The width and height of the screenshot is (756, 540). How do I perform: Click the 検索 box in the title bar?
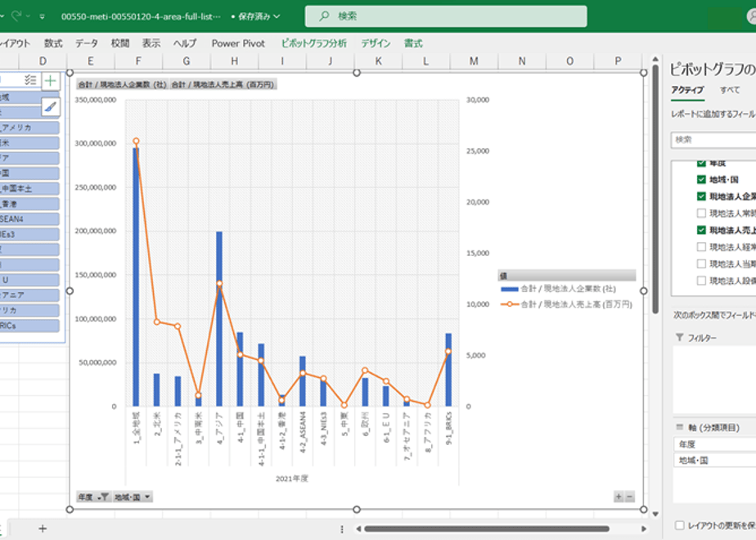coord(446,16)
